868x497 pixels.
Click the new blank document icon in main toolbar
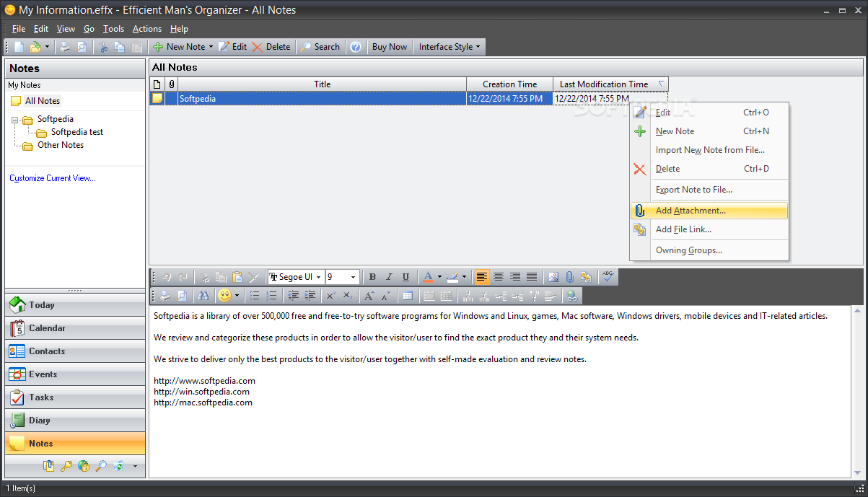tap(19, 47)
